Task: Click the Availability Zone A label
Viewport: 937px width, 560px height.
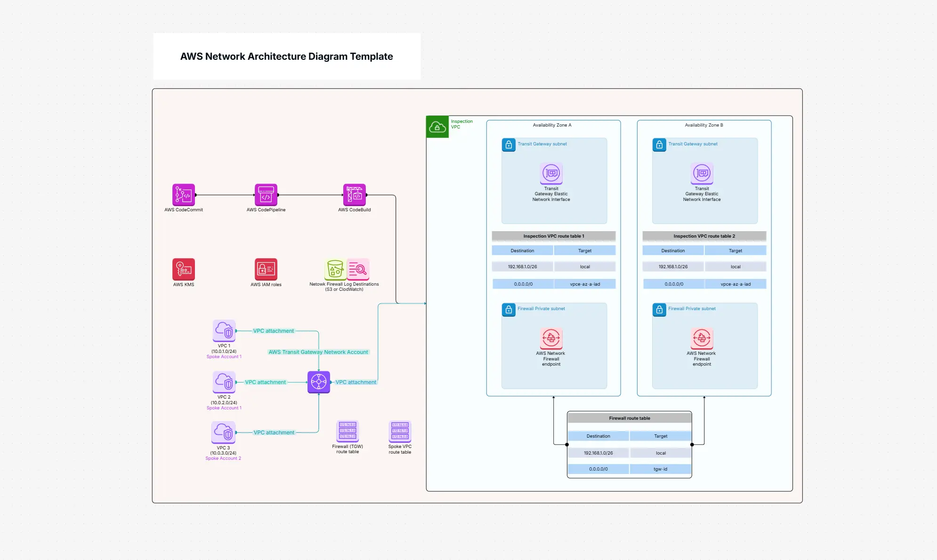Action: pos(552,125)
